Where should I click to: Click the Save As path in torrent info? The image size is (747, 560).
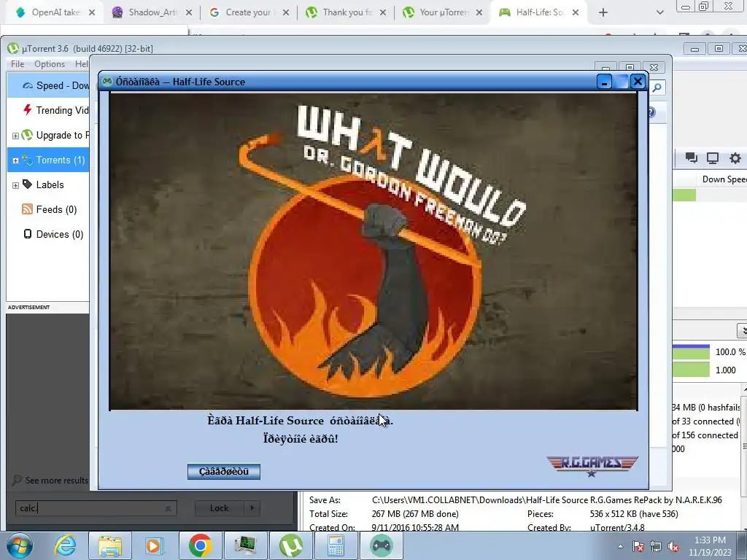[x=547, y=500]
